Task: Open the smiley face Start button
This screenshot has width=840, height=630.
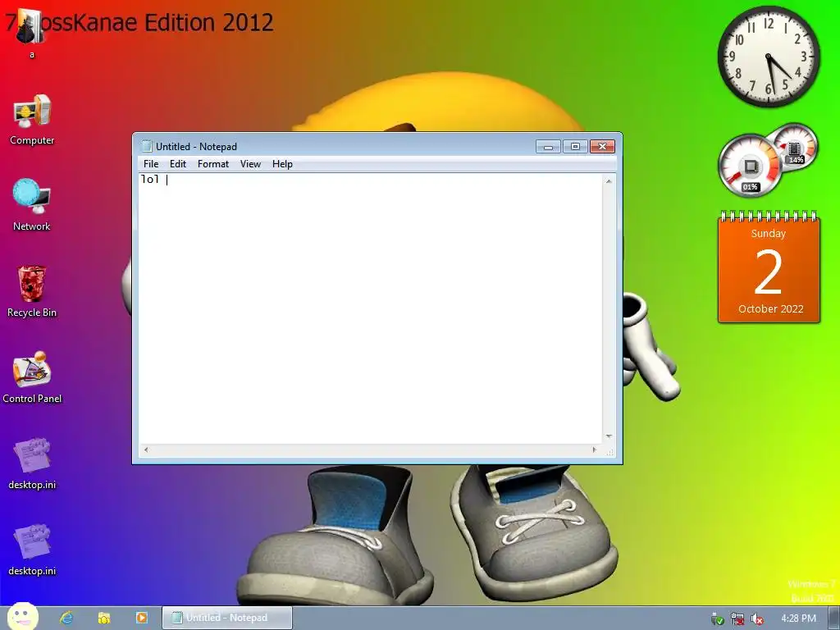Action: click(x=22, y=616)
